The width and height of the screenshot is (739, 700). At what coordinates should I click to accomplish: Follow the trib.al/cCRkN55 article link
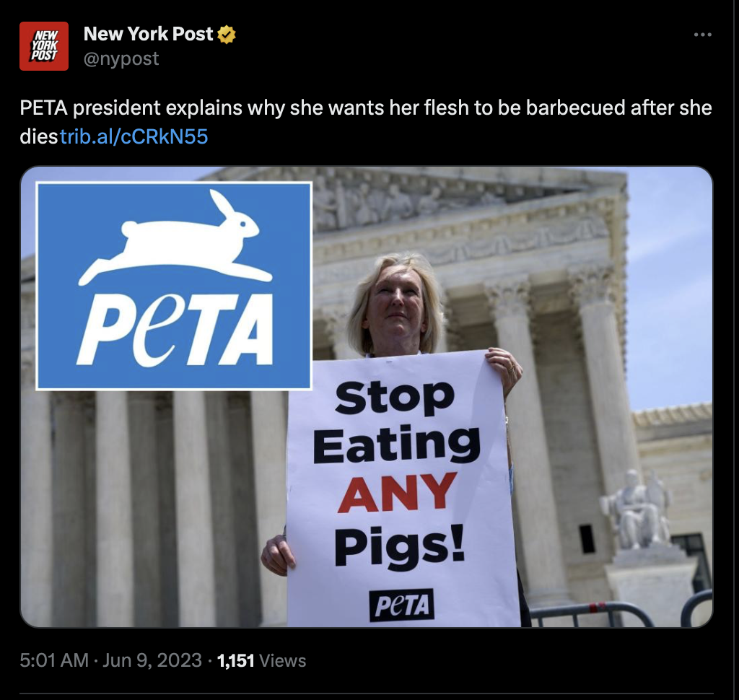point(134,136)
